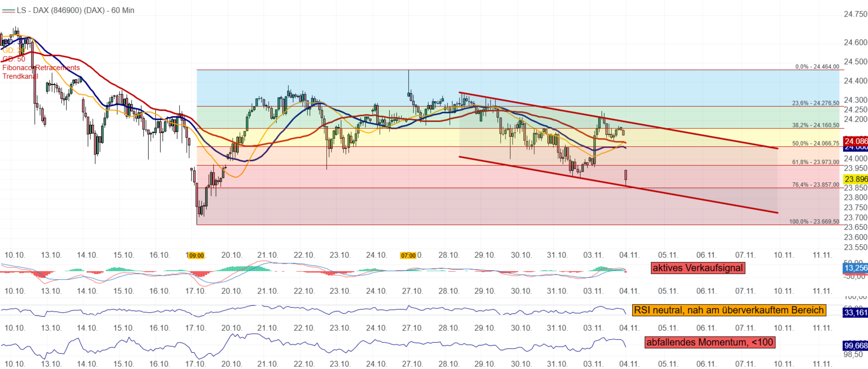Click the yellow 23.896 current price tag
This screenshot has height=369, width=868.
(x=856, y=179)
